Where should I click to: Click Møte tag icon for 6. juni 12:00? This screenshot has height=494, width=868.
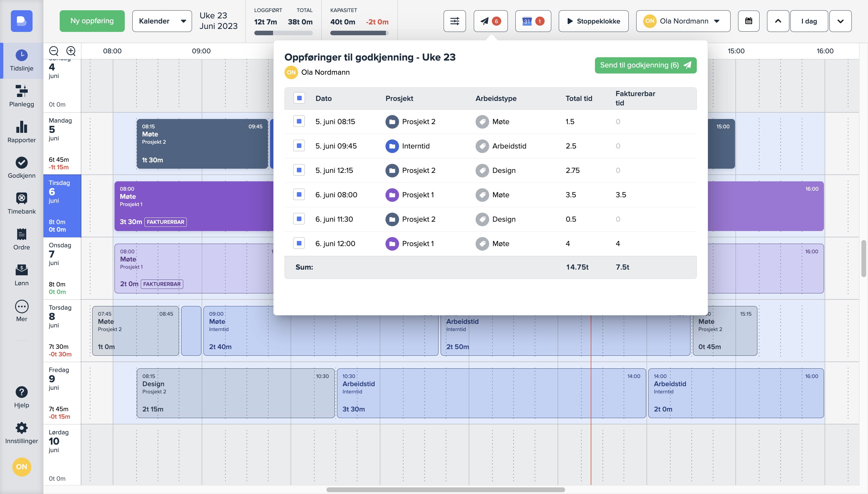coord(482,244)
